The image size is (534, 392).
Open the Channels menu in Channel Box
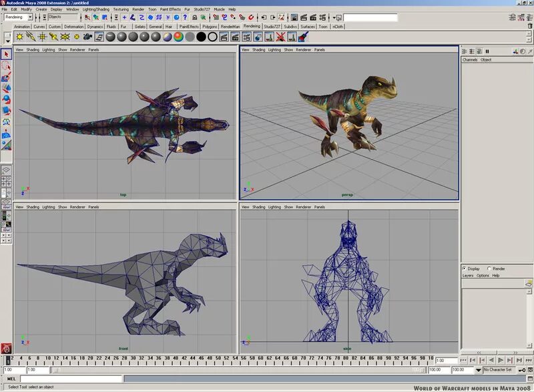point(470,59)
